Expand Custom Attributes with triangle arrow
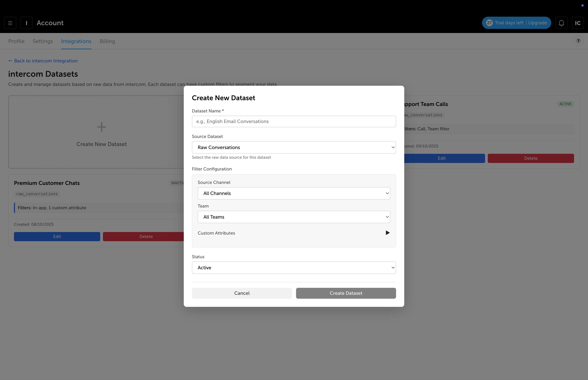This screenshot has height=380, width=588. (x=387, y=233)
